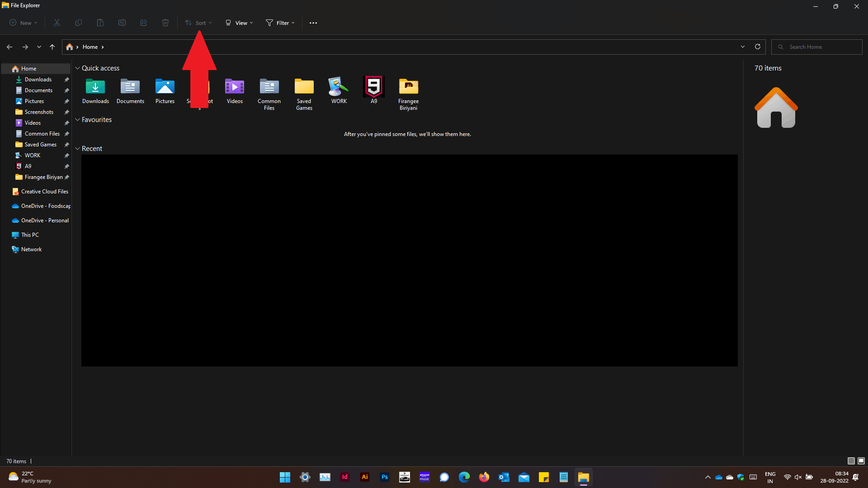Open the Sort dropdown menu
Viewport: 868px width, 488px height.
pyautogui.click(x=198, y=23)
